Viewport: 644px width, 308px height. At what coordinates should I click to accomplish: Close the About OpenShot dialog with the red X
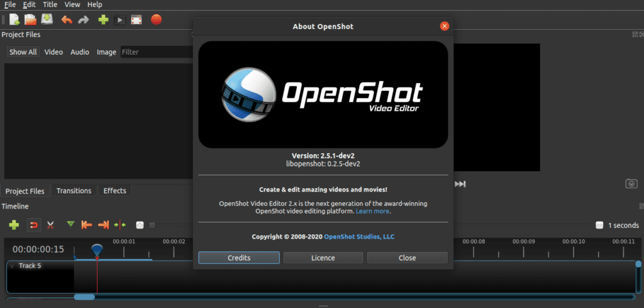click(445, 26)
